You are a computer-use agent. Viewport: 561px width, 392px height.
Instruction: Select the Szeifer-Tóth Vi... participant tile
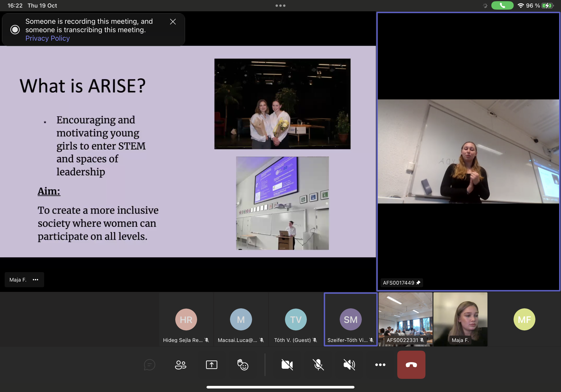coord(350,319)
